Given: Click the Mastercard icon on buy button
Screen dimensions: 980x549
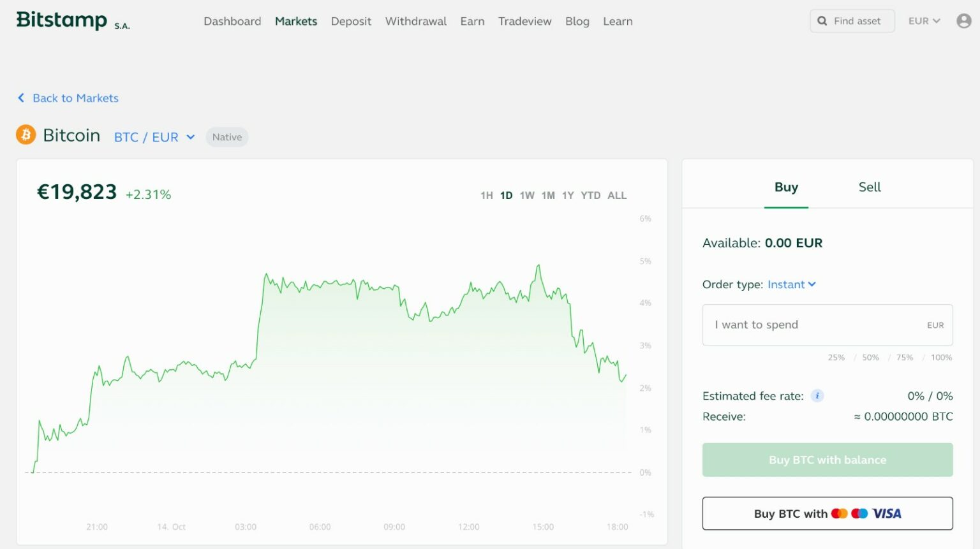Looking at the screenshot, I should pyautogui.click(x=841, y=513).
